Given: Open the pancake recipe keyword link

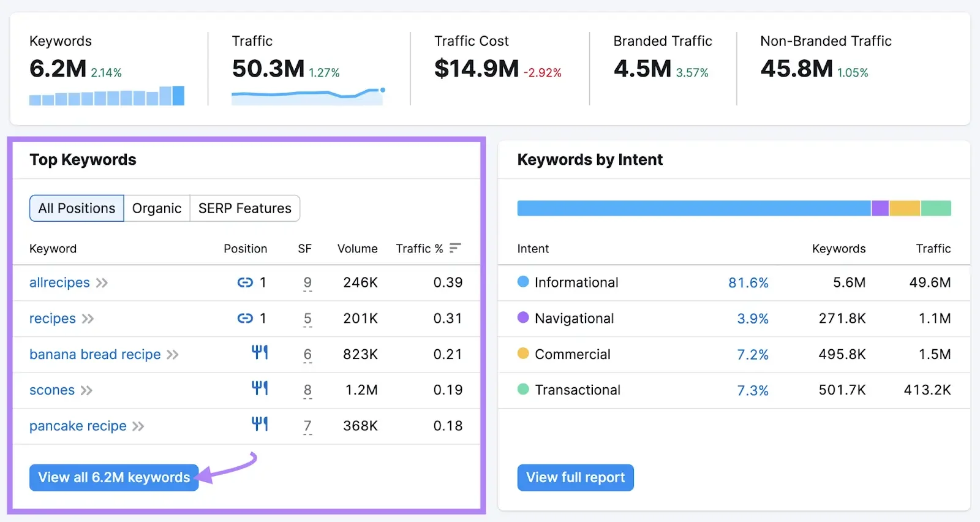Looking at the screenshot, I should coord(78,426).
